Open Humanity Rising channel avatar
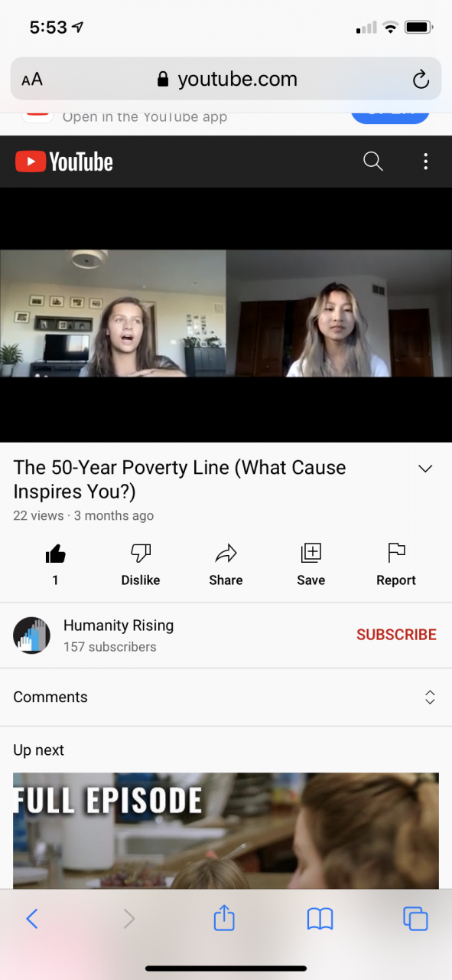 coord(31,635)
